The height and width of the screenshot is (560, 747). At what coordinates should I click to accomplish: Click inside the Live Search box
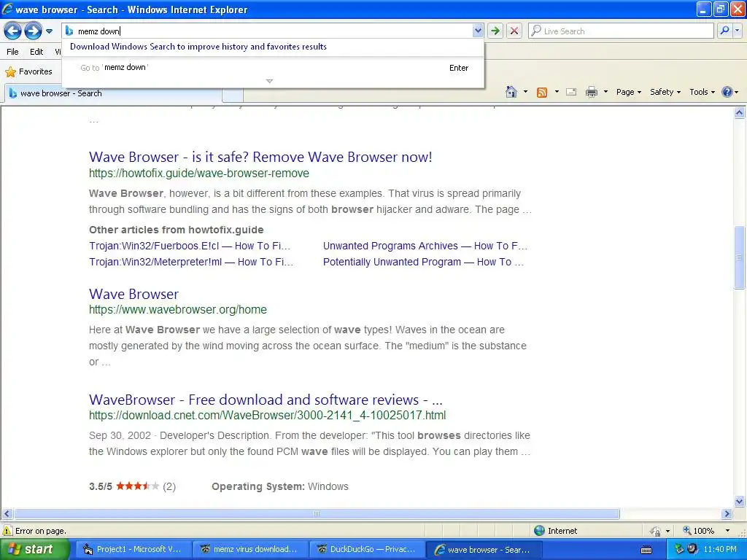(622, 31)
